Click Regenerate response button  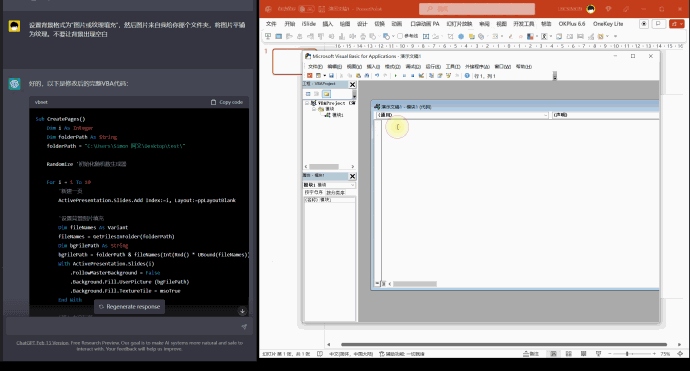pos(129,307)
